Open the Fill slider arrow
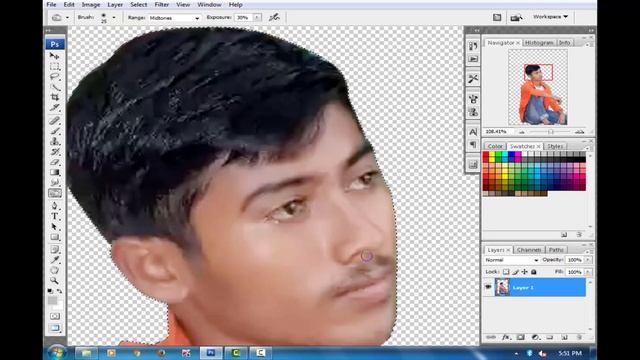This screenshot has height=360, width=640. click(588, 272)
